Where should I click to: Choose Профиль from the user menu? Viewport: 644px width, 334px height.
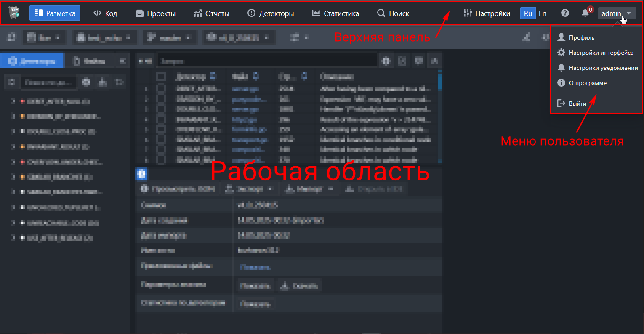coord(581,37)
